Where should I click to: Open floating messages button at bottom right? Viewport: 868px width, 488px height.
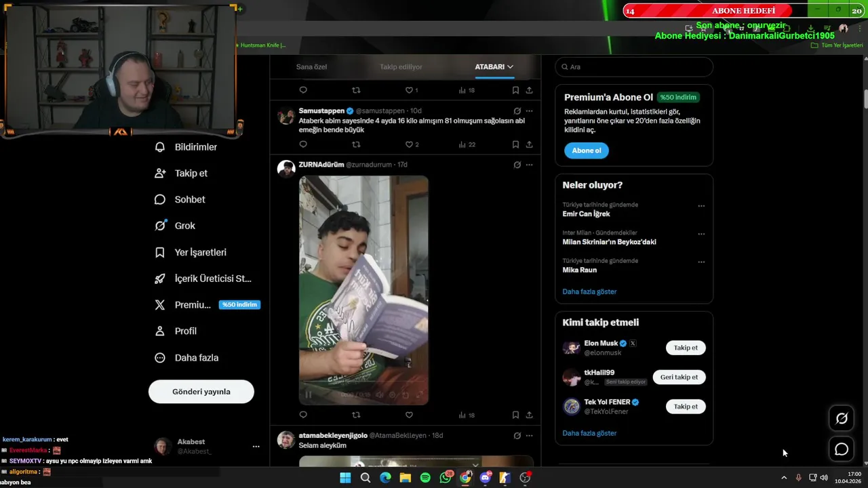[842, 449]
